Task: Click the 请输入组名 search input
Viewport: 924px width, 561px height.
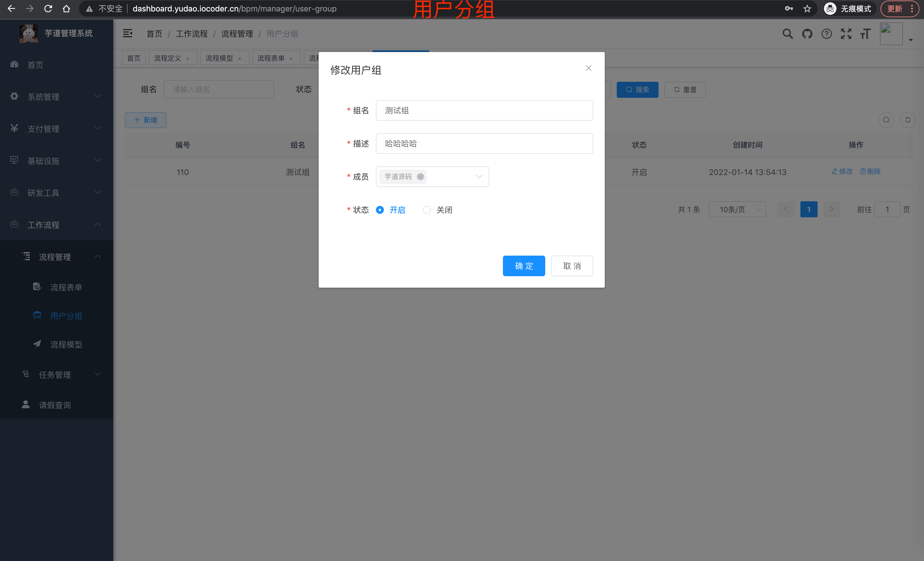Action: (x=219, y=89)
